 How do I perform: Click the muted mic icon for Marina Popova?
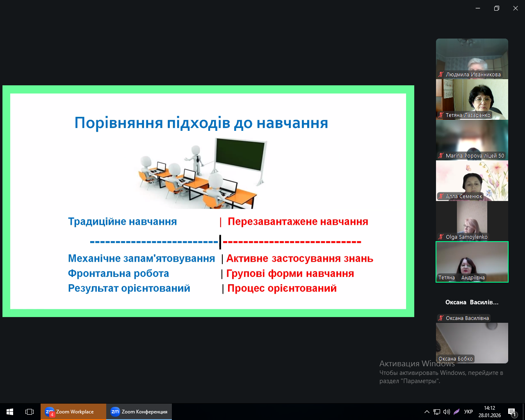pyautogui.click(x=441, y=156)
